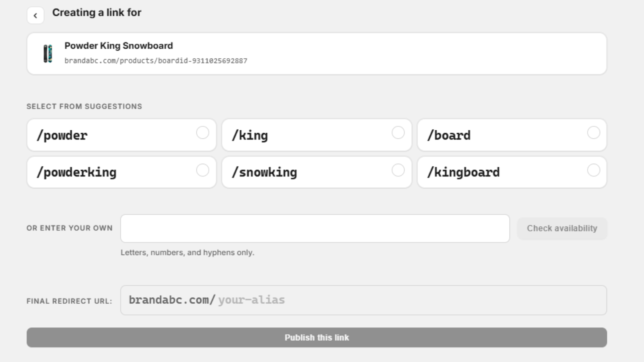This screenshot has width=644, height=362.
Task: Click the /powderking suggestion label text
Action: (x=76, y=173)
